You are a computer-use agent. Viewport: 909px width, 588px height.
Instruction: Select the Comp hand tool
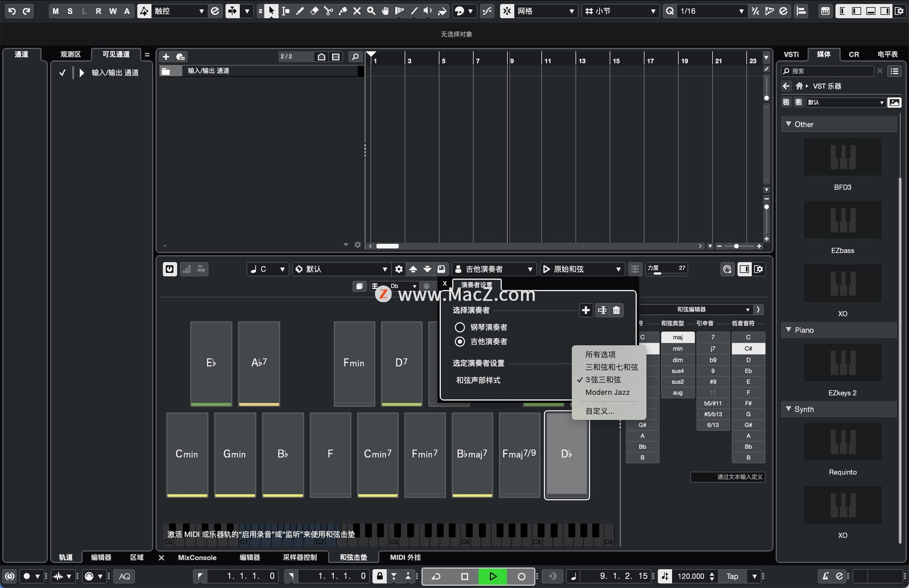pyautogui.click(x=385, y=10)
